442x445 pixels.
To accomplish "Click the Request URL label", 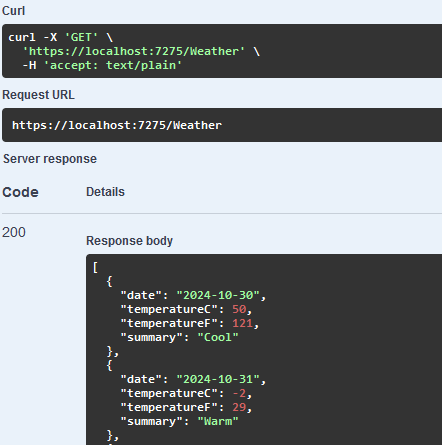I will (38, 95).
